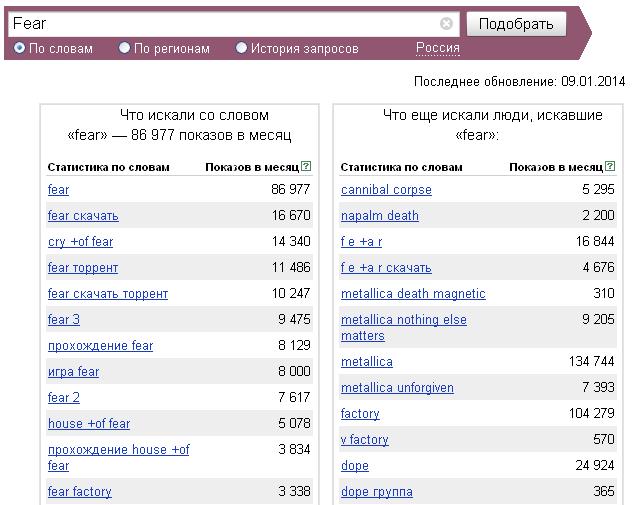This screenshot has height=505, width=644.
Task: Open the 'factory' link in right table
Action: (360, 413)
